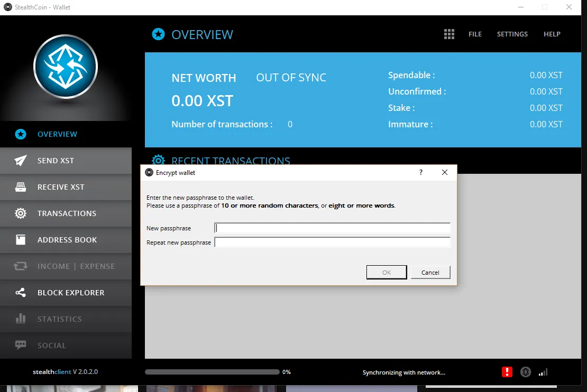Click the Send XST paper plane icon
This screenshot has height=392, width=587.
(x=21, y=161)
